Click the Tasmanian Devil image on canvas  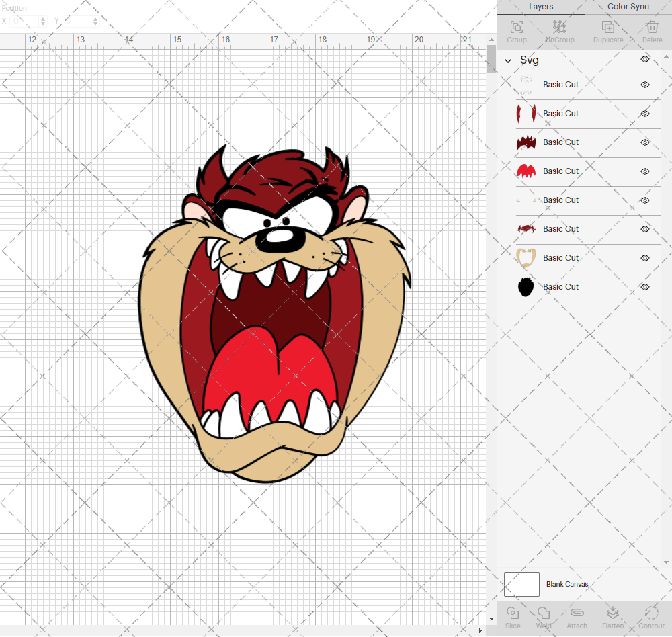(x=274, y=314)
